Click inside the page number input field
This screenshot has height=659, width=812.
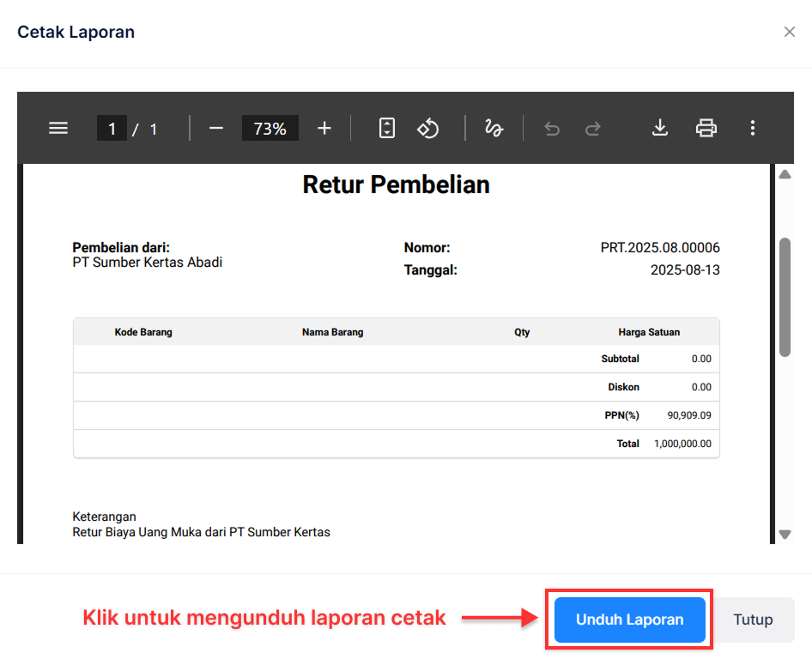[x=112, y=128]
